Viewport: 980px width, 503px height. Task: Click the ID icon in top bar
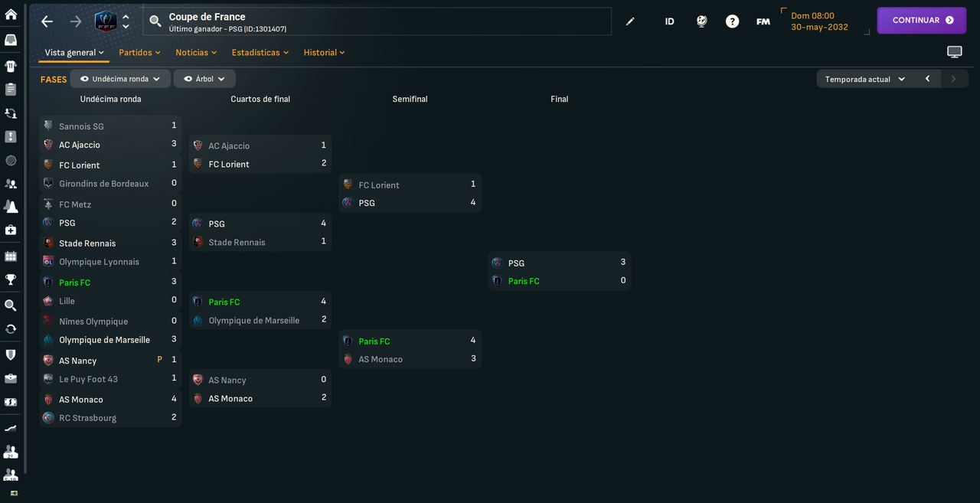[669, 21]
